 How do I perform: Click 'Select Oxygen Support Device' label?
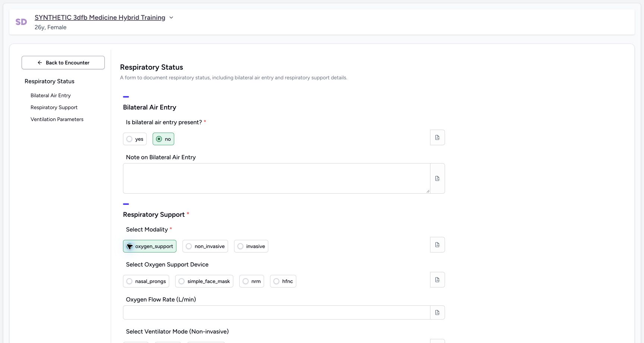click(x=167, y=264)
